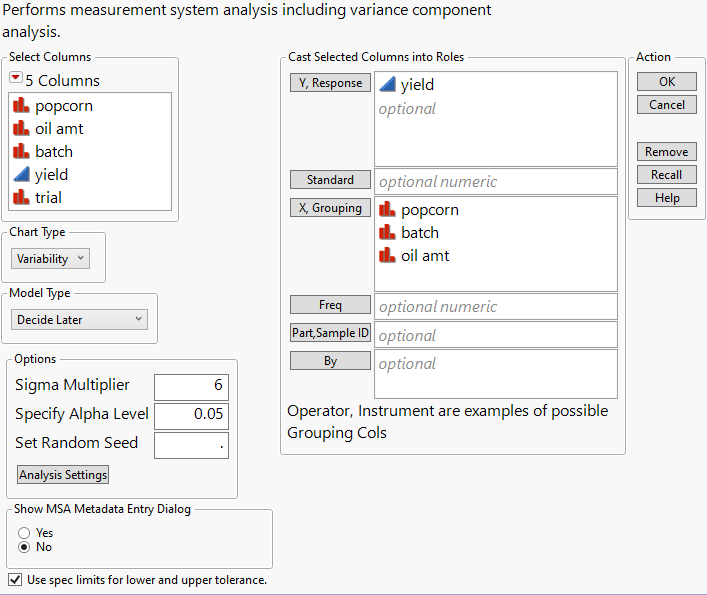Click the Specify Alpha Level field
This screenshot has width=707, height=595.
[191, 415]
